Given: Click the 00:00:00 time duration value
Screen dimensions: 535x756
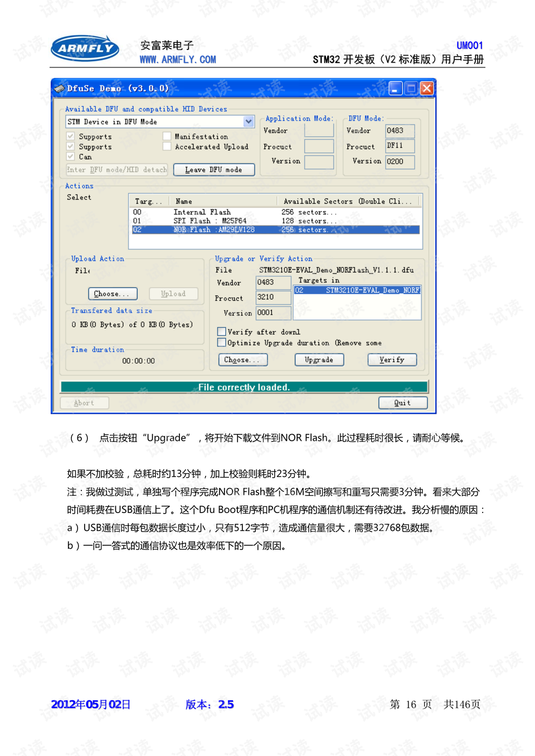Looking at the screenshot, I should point(139,361).
